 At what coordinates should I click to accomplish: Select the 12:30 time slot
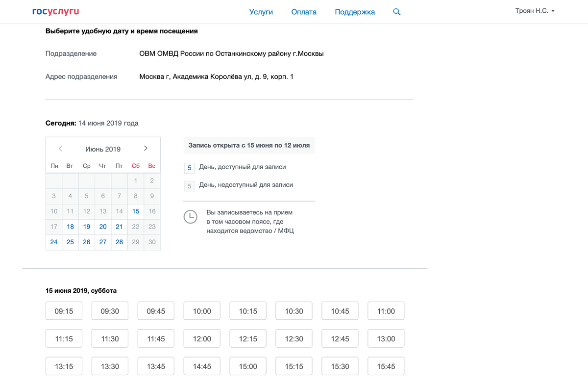[294, 339]
